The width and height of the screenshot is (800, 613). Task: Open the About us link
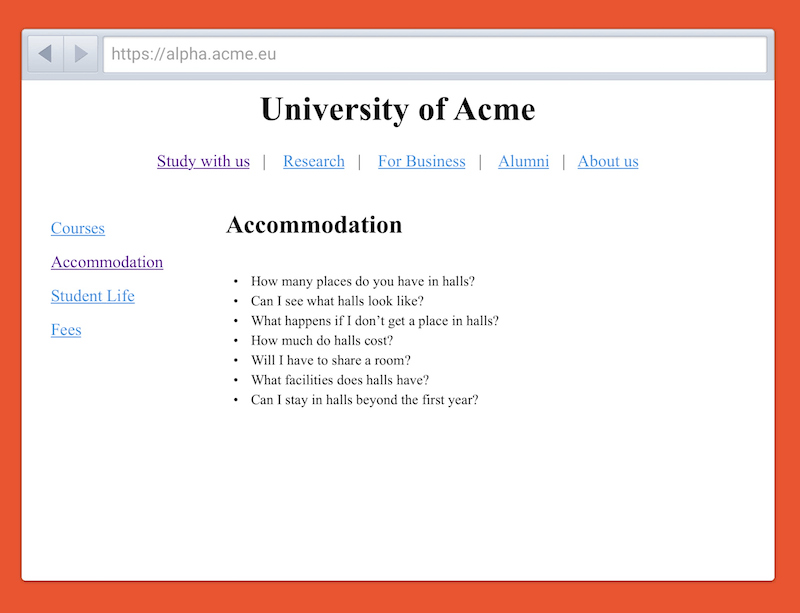pos(607,161)
